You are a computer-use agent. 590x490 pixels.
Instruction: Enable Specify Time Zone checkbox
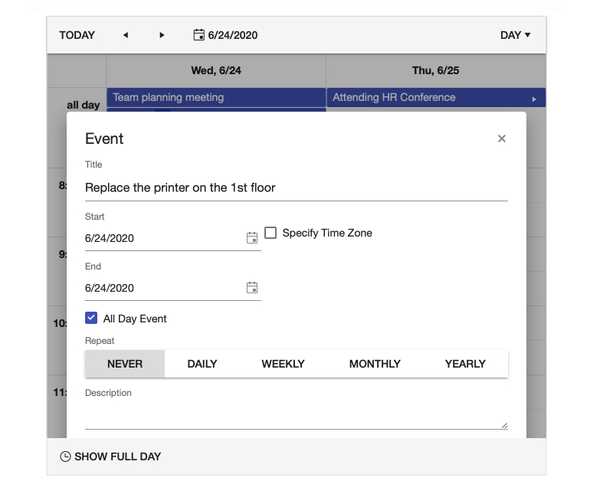tap(271, 233)
